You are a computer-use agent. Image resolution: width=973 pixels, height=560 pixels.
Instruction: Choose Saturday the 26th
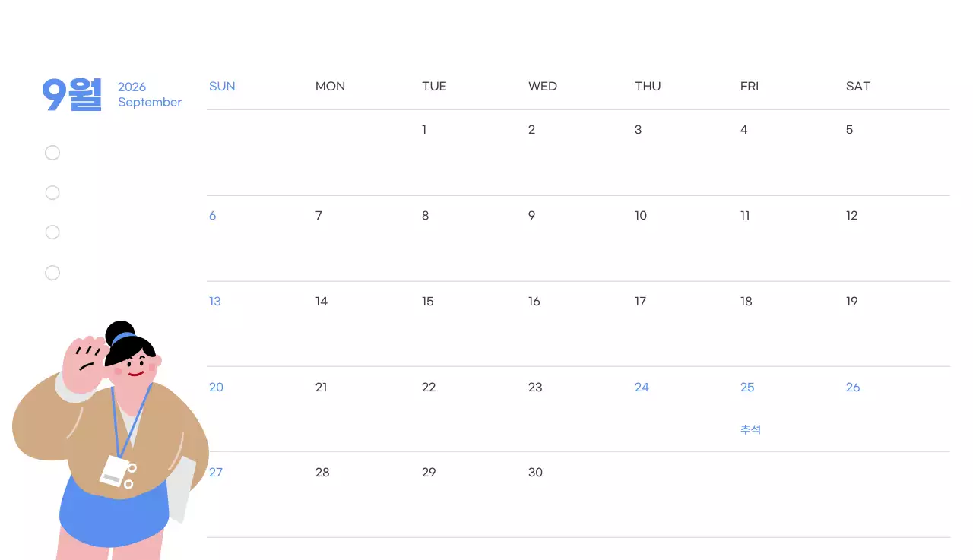(853, 388)
